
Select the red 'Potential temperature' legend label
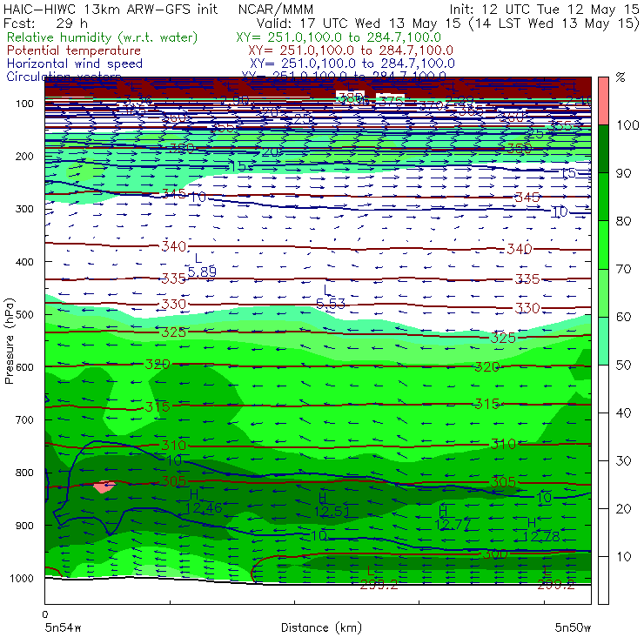tap(74, 50)
